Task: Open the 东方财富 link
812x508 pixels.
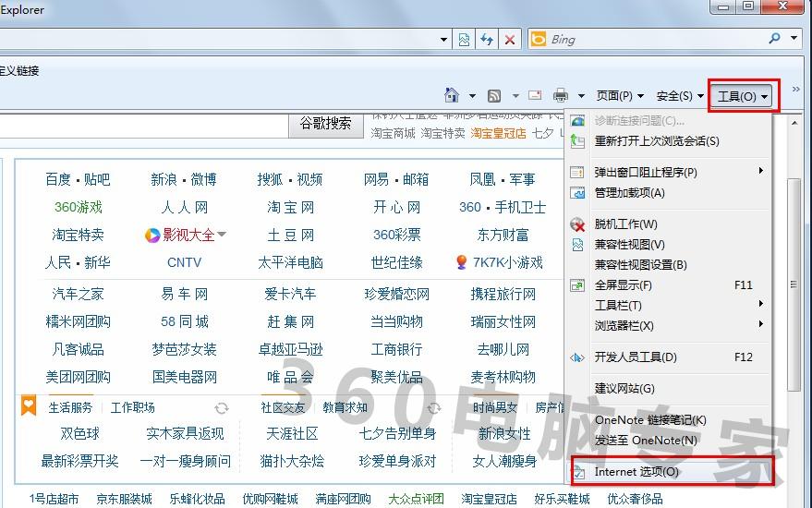Action: click(503, 235)
